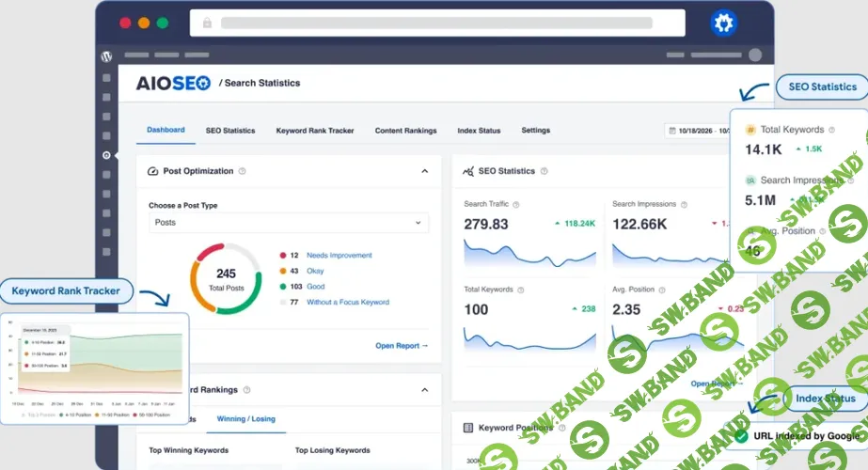
Task: Click help icon beside SEO Statistics heading
Action: point(544,171)
